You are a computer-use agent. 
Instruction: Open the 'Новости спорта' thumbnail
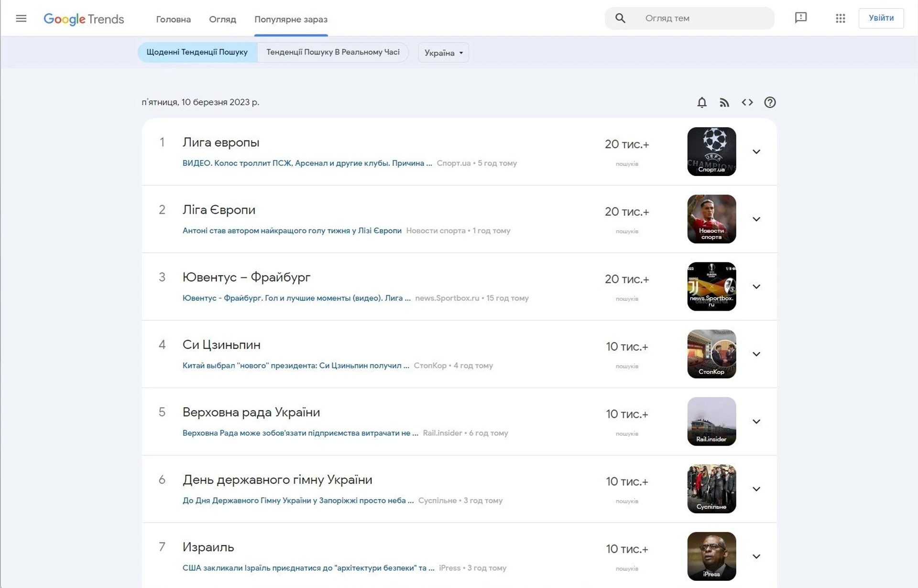711,219
